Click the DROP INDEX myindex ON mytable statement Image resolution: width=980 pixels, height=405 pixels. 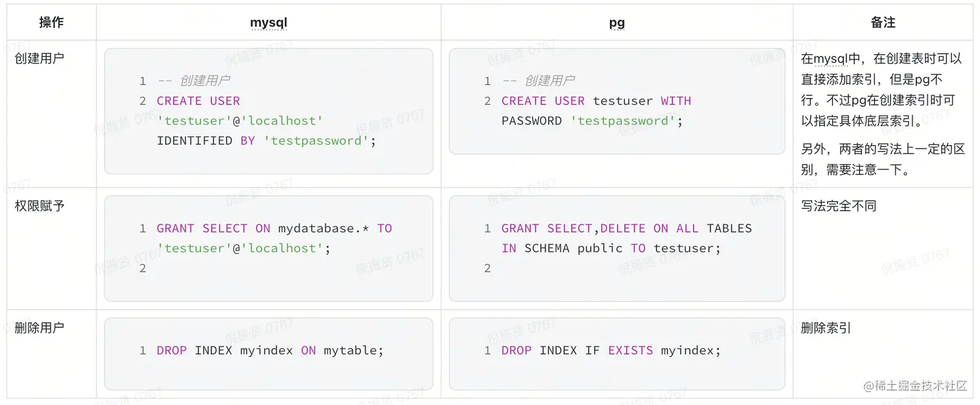pyautogui.click(x=270, y=351)
